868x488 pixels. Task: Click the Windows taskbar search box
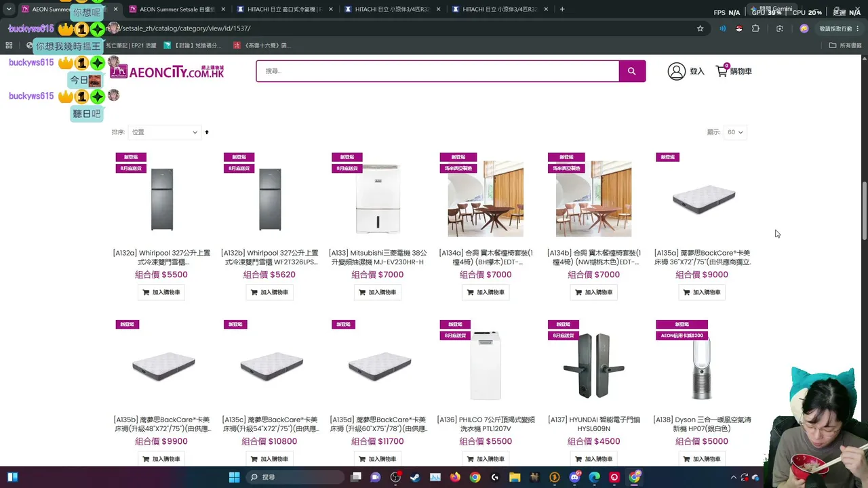[296, 477]
